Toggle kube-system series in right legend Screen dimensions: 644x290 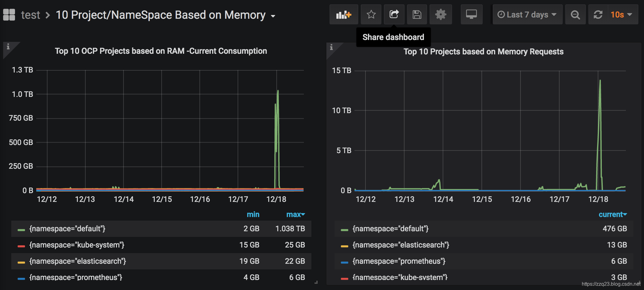click(400, 277)
